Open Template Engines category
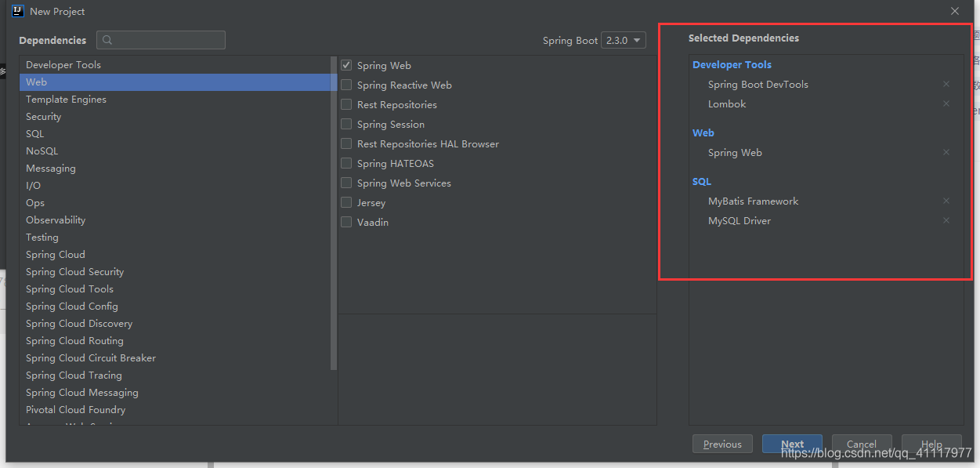Image resolution: width=980 pixels, height=468 pixels. 175,99
